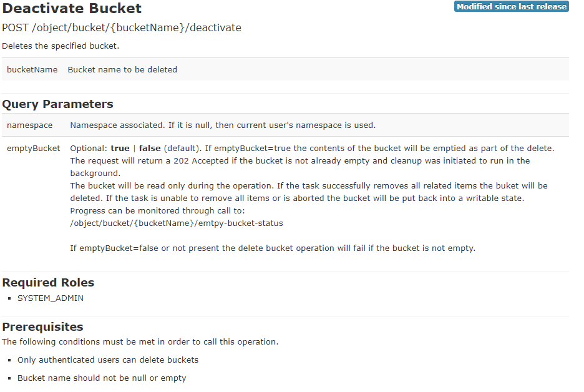Screen dimensions: 584x392
Task: Select the SYSTEM_ADMIN role entry
Action: (x=51, y=298)
